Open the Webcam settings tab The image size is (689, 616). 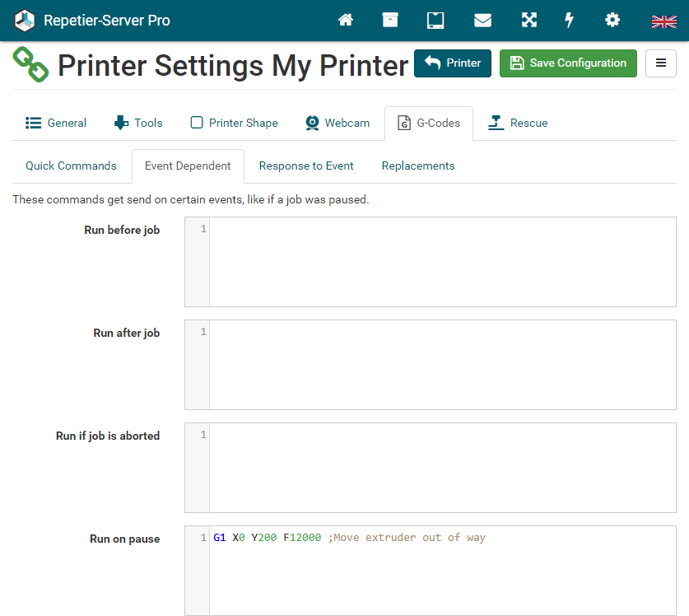[x=338, y=123]
